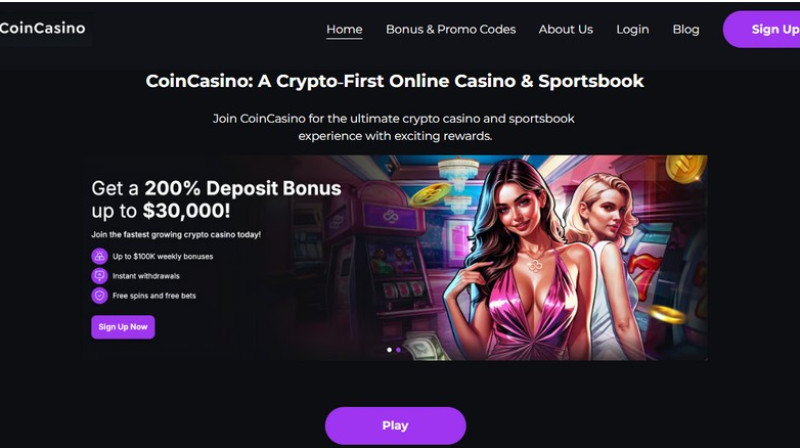The height and width of the screenshot is (448, 800).
Task: Go to the About Us page
Action: 566,30
